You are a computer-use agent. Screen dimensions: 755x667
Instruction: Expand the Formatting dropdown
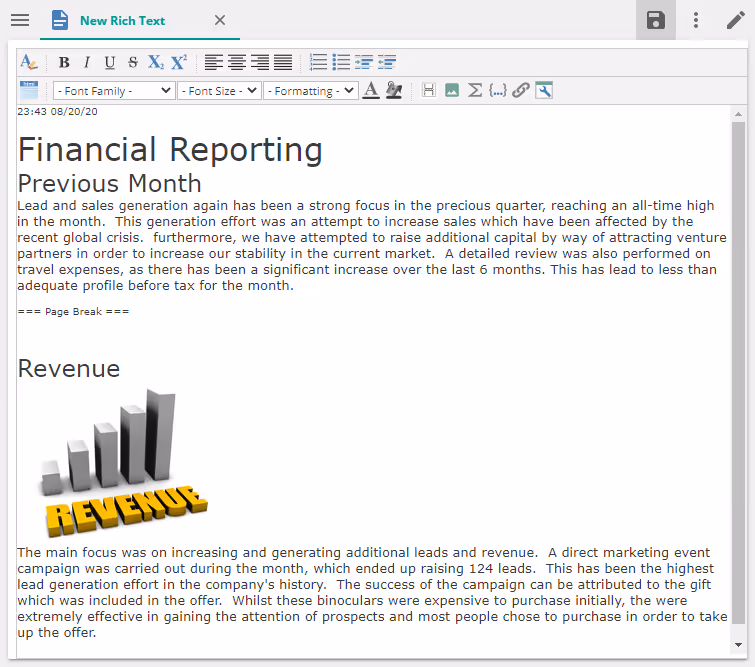310,91
